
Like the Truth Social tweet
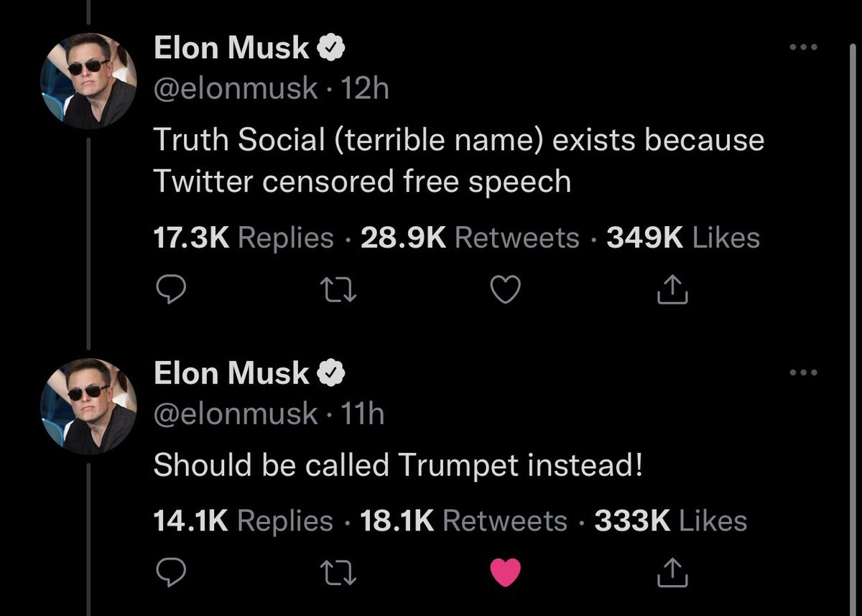pos(505,289)
